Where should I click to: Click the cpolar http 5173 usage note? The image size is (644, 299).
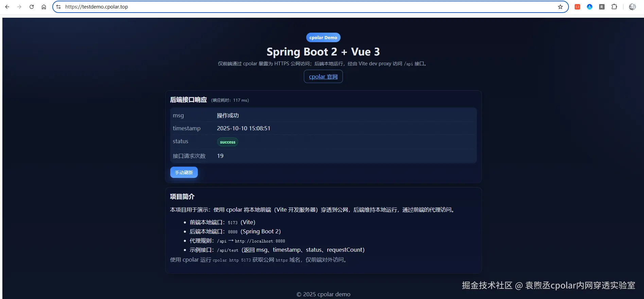pyautogui.click(x=259, y=260)
